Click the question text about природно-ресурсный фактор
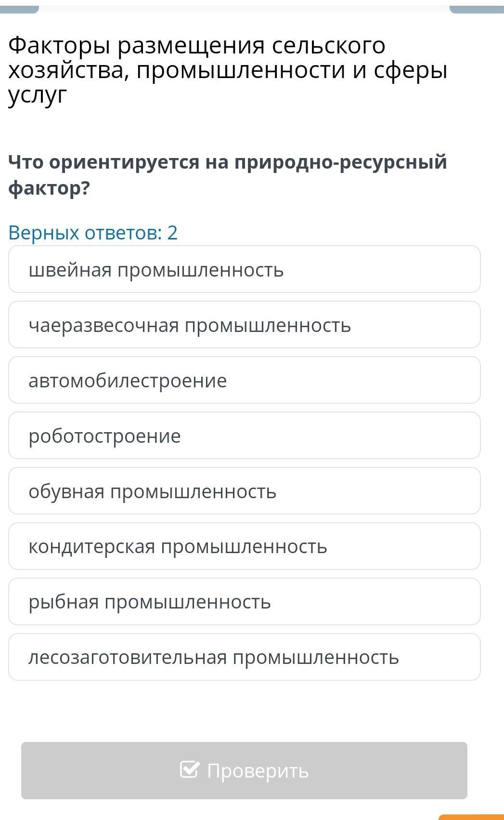Viewport: 504px width, 820px height. click(x=228, y=175)
